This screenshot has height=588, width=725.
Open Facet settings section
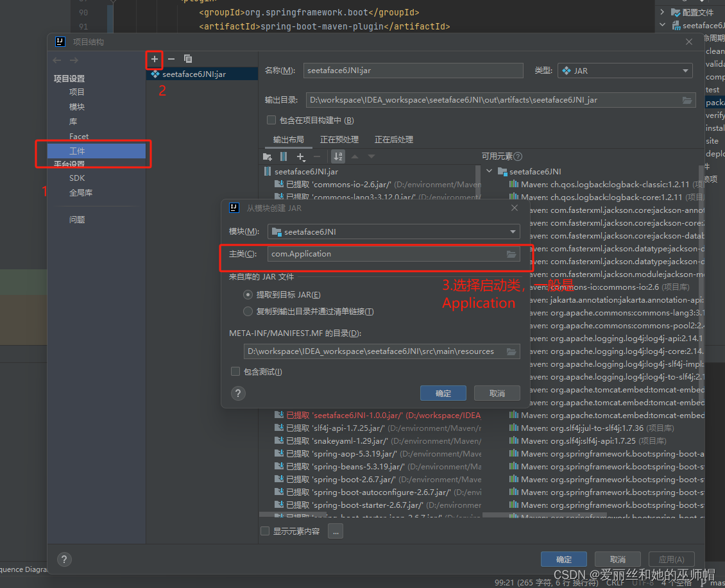pos(79,137)
